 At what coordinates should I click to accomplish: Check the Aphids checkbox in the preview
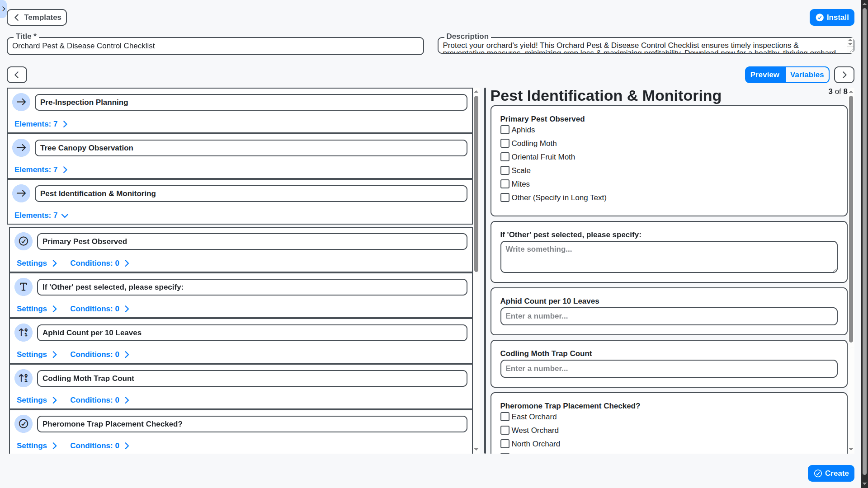(x=505, y=130)
